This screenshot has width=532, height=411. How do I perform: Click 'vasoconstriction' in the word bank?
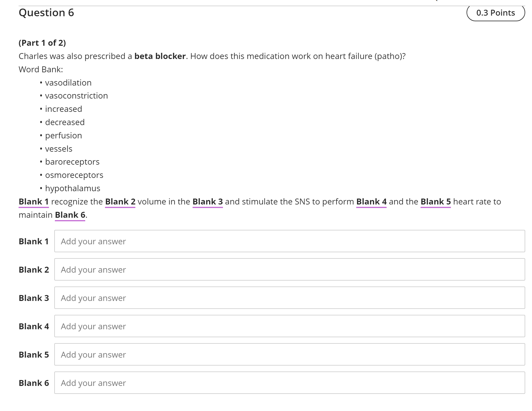(x=76, y=96)
